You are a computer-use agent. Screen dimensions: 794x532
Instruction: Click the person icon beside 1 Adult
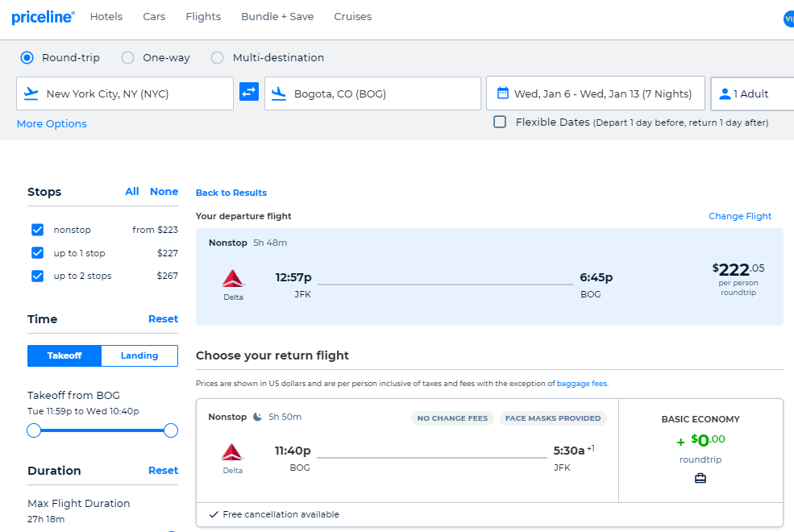tap(725, 94)
